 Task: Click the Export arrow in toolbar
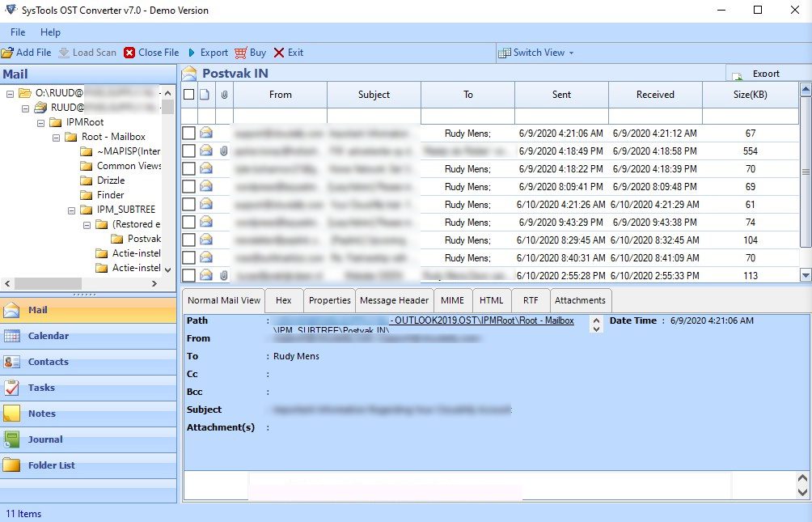coord(192,53)
